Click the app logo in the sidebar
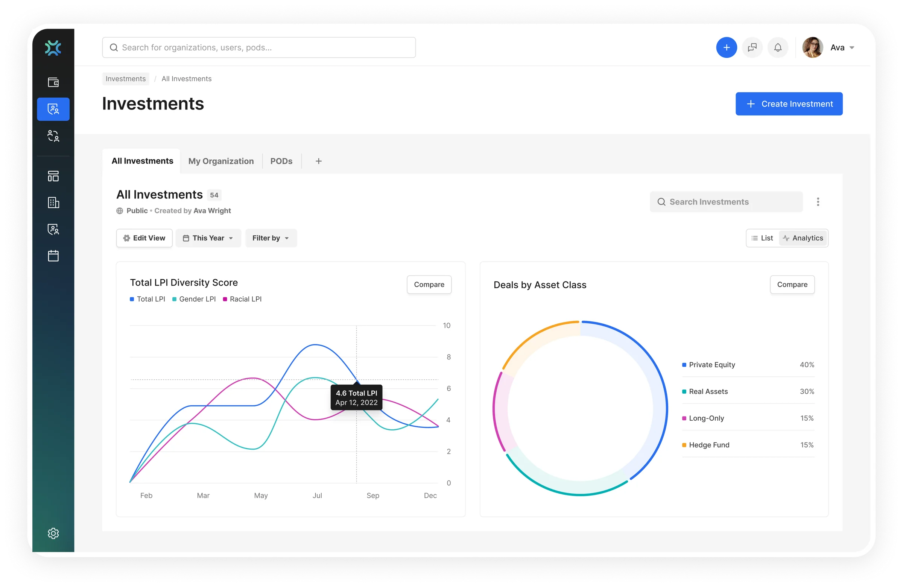Screen dimensions: 903x588 tap(53, 48)
